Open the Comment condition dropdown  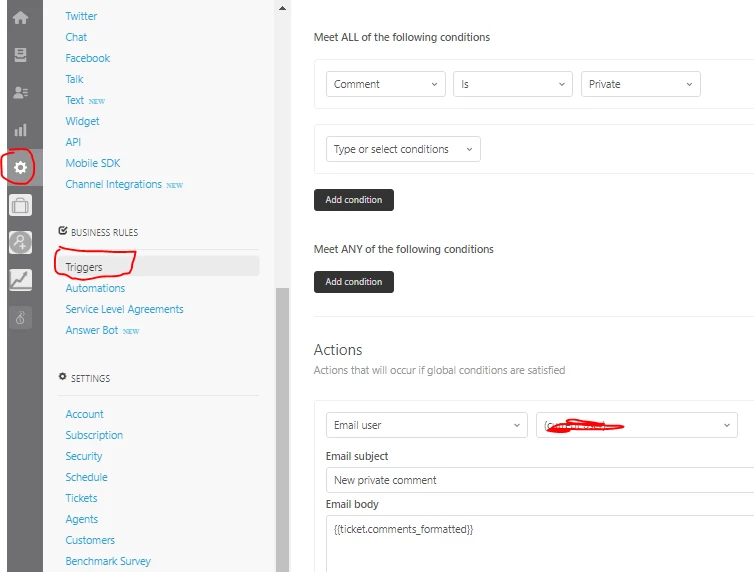coord(386,84)
